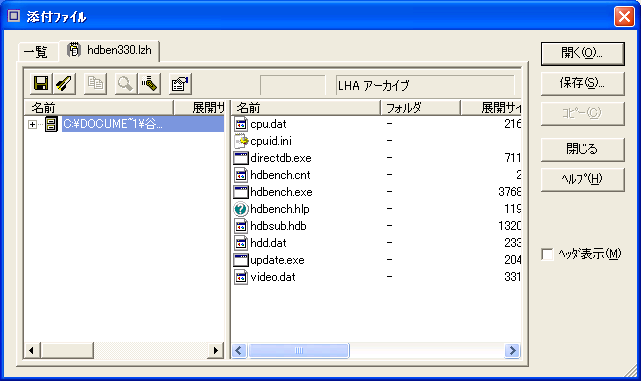641x381 pixels.
Task: Select the hdben330.lzh tab
Action: 110,50
